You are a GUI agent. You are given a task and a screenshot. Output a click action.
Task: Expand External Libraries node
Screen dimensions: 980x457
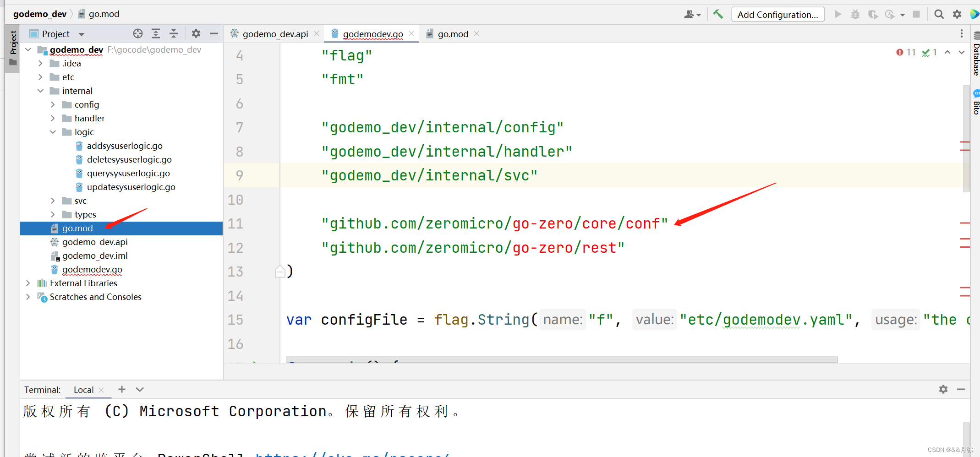[28, 283]
